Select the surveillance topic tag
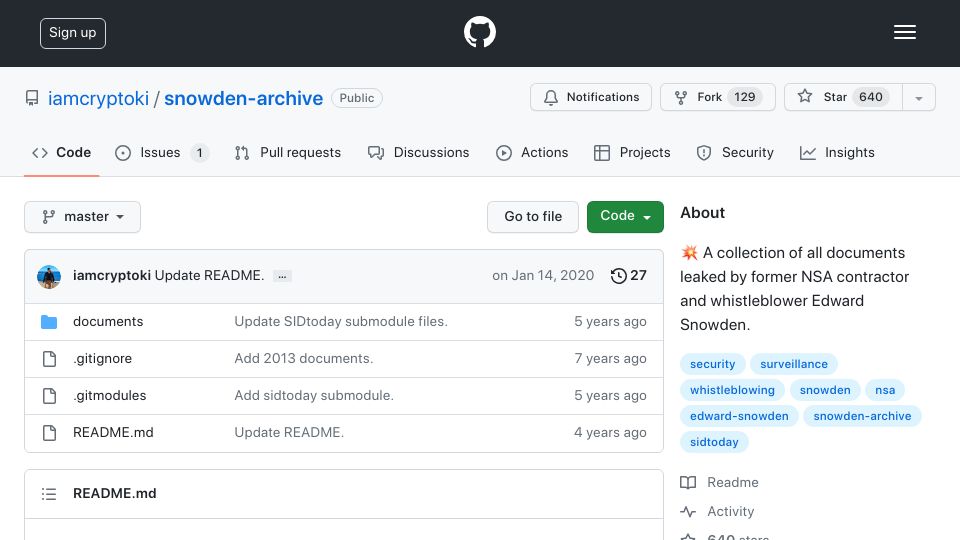The width and height of the screenshot is (960, 540). [793, 364]
